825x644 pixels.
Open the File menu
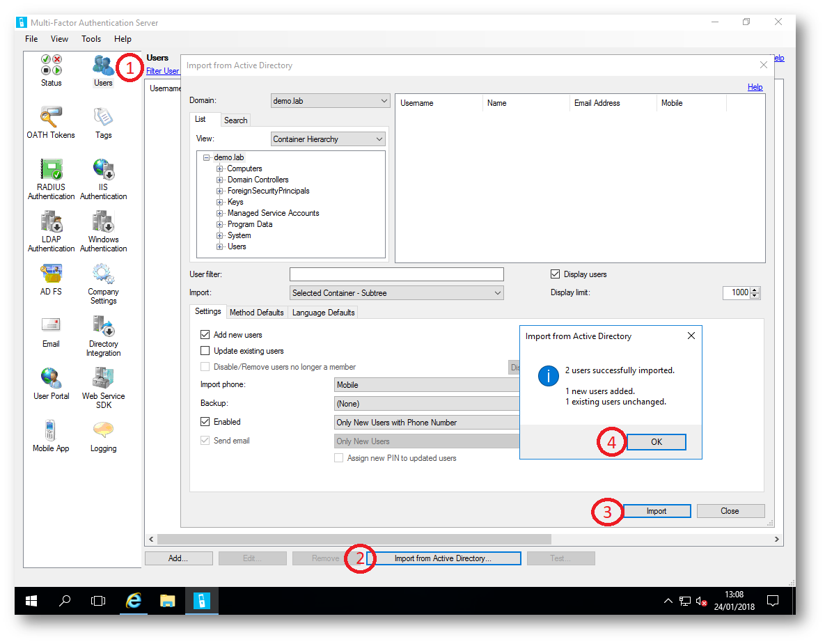pyautogui.click(x=31, y=39)
